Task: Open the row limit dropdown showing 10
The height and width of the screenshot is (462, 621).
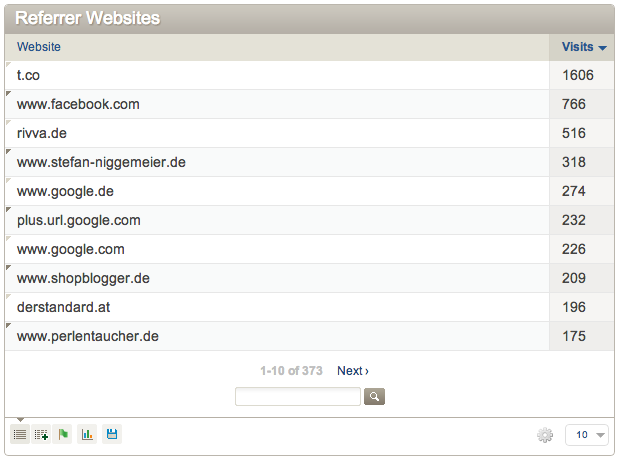Action: click(587, 435)
